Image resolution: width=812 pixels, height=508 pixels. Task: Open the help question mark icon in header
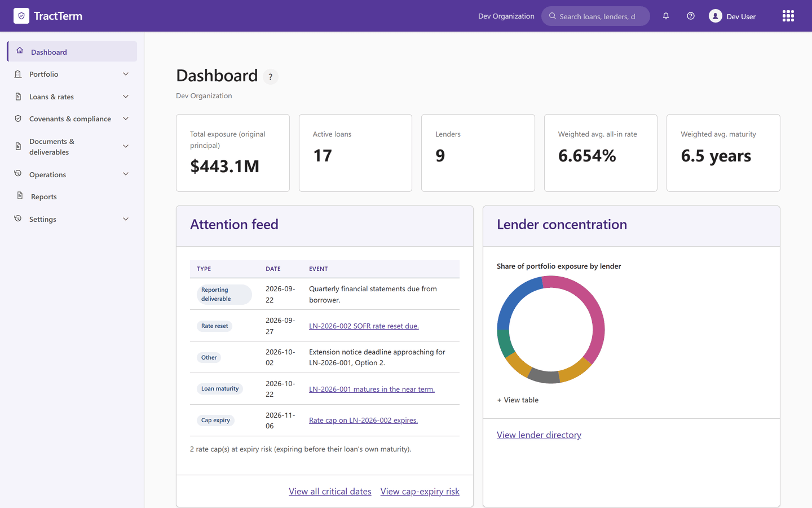[x=691, y=16]
